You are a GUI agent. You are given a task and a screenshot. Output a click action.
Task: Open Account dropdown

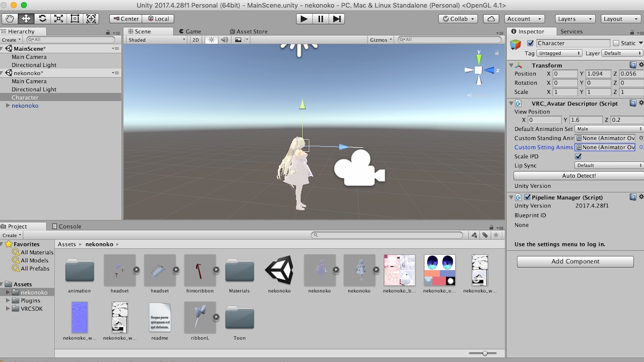524,18
